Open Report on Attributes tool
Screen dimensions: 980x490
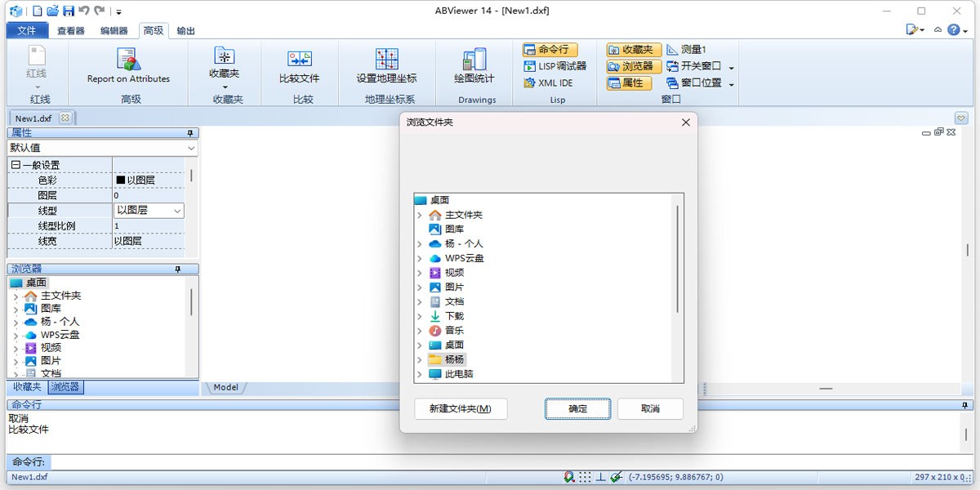[x=128, y=67]
